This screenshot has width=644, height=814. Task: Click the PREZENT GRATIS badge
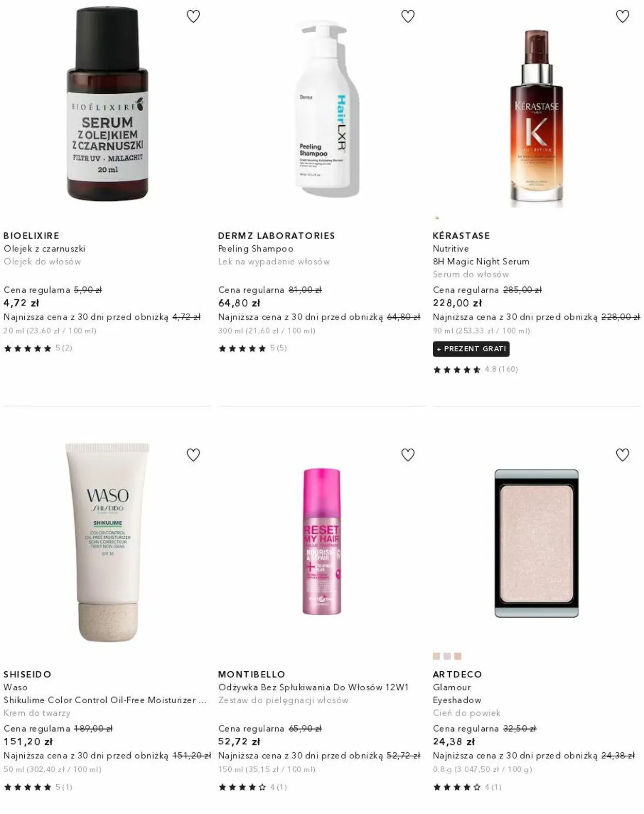pos(471,349)
